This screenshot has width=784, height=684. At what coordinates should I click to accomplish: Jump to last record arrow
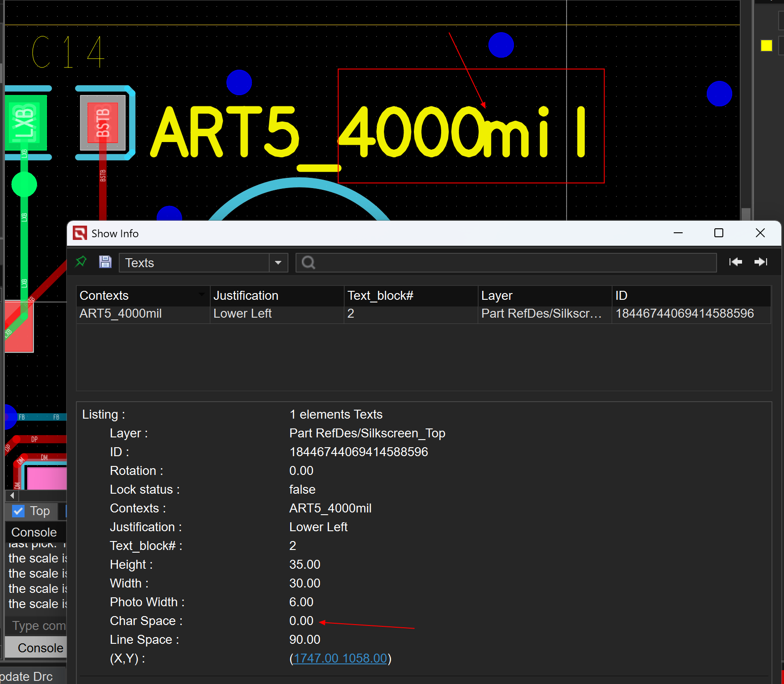click(760, 262)
